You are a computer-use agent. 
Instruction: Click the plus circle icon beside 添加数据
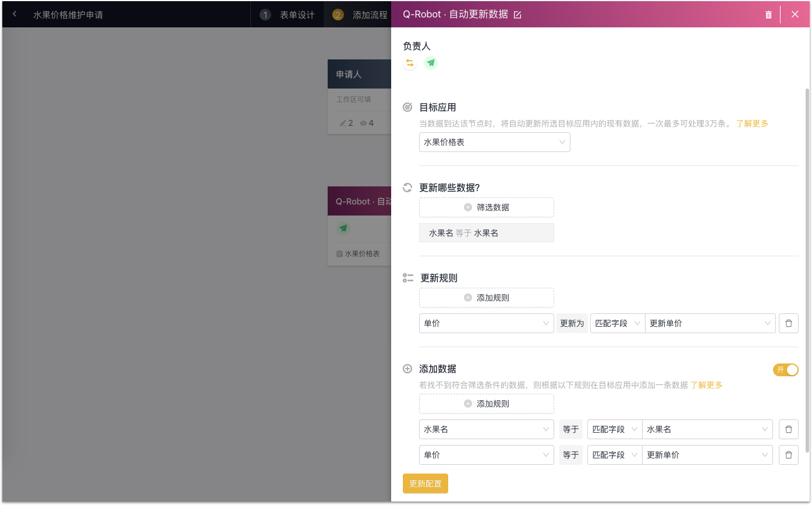(x=407, y=369)
